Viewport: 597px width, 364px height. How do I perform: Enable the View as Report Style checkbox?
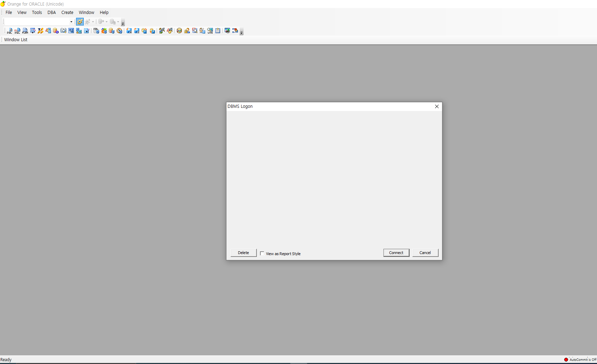[262, 254]
